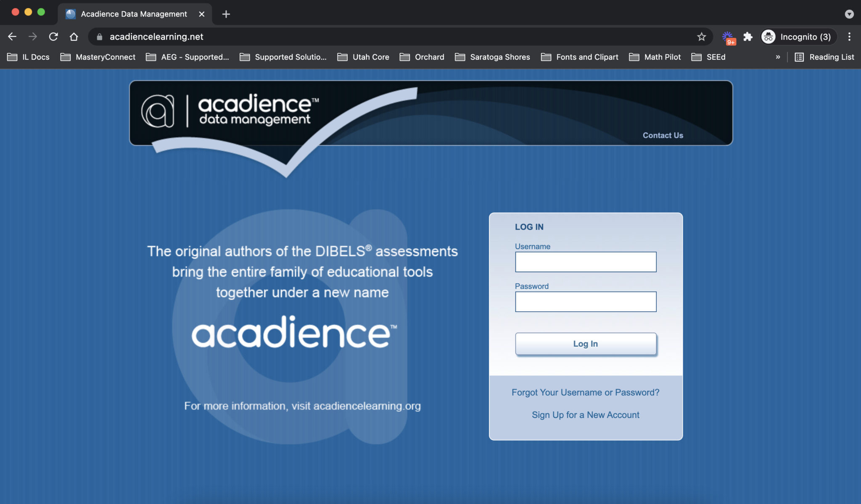Open the Math Pilot bookmark folder
Image resolution: width=861 pixels, height=504 pixels.
pos(655,57)
